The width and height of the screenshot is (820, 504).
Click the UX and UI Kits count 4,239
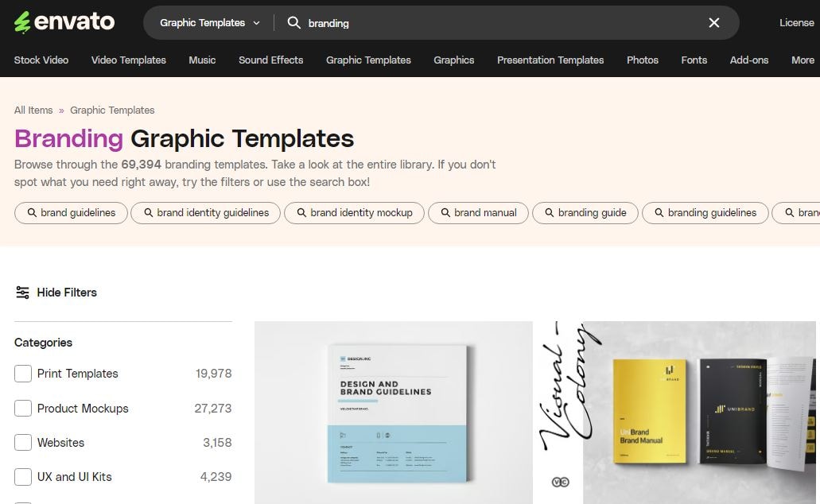tap(216, 477)
